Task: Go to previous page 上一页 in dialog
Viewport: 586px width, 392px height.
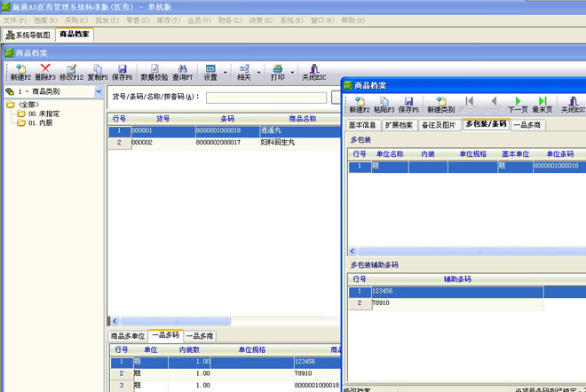Action: tap(494, 105)
